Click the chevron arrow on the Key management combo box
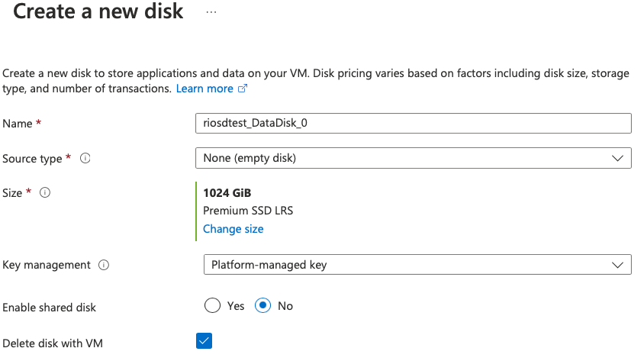The image size is (644, 361). click(617, 265)
